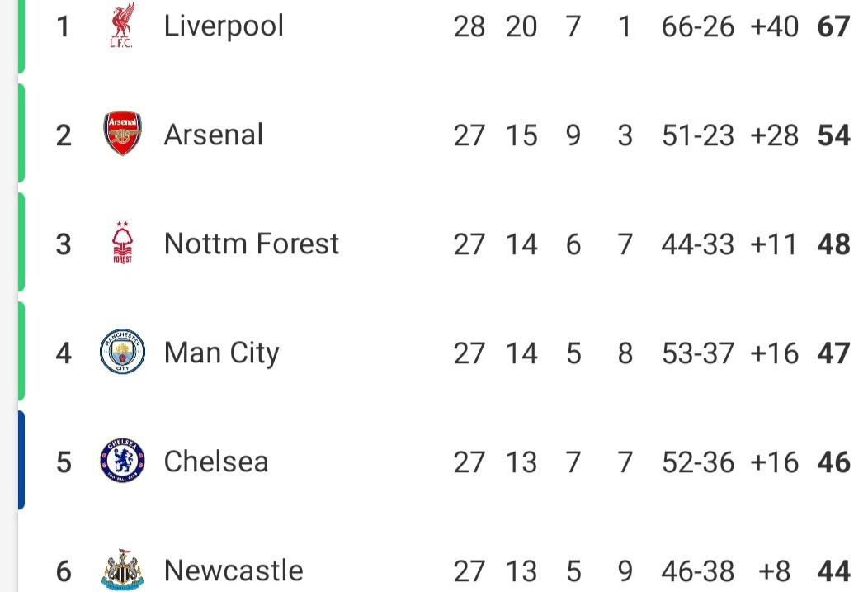Image resolution: width=868 pixels, height=592 pixels.
Task: Click the Newcastle club crest
Action: (122, 569)
